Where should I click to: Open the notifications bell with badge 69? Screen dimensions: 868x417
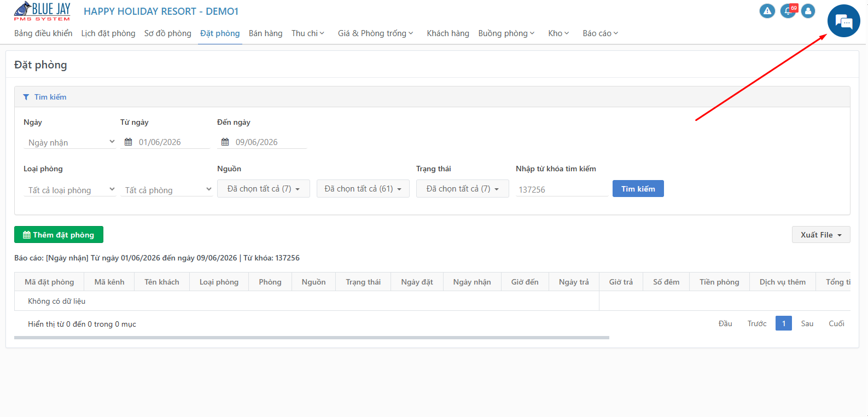click(788, 11)
